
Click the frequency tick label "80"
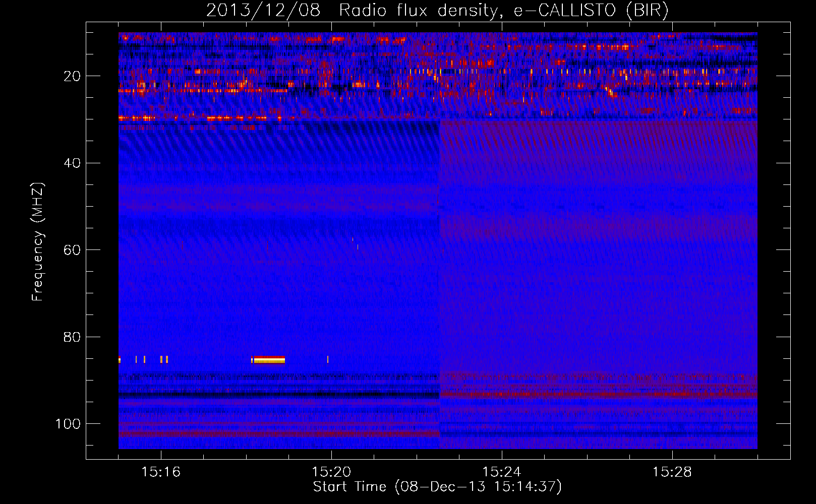(73, 337)
